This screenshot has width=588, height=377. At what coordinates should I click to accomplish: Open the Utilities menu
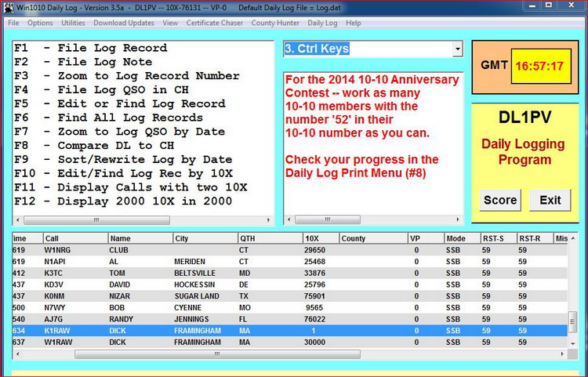pos(74,23)
